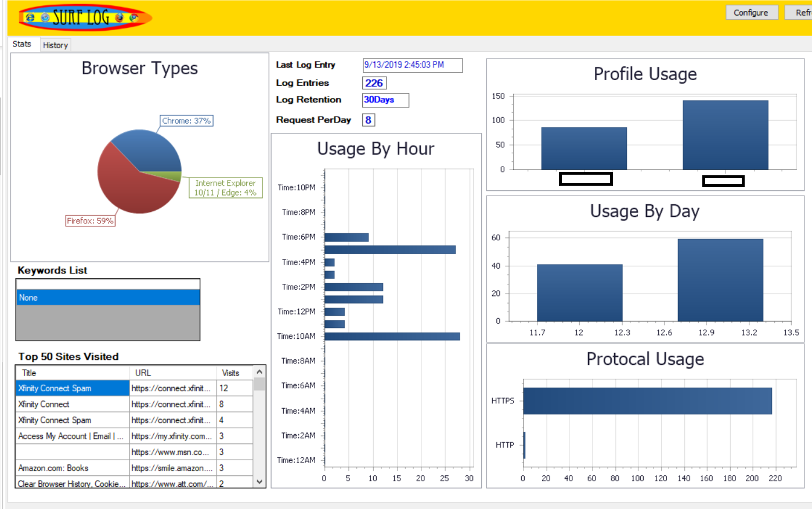
Task: Click the Protocal Usage chart title
Action: coord(645,359)
